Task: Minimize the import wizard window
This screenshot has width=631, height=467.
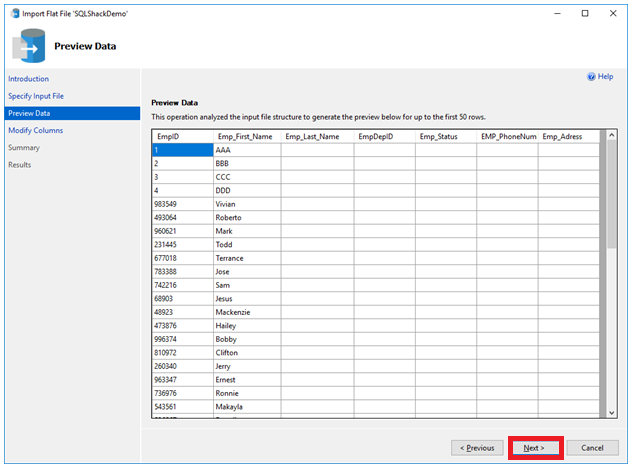Action: coord(556,13)
